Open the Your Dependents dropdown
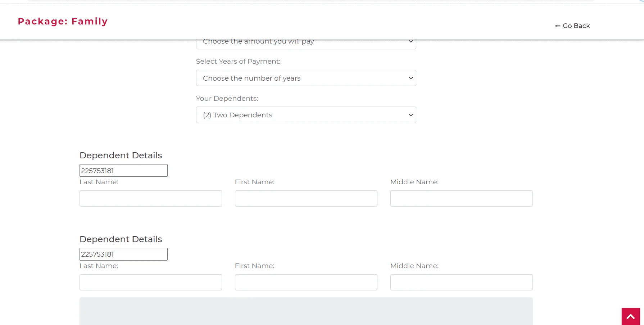Viewport: 644px width, 325px height. coord(306,115)
